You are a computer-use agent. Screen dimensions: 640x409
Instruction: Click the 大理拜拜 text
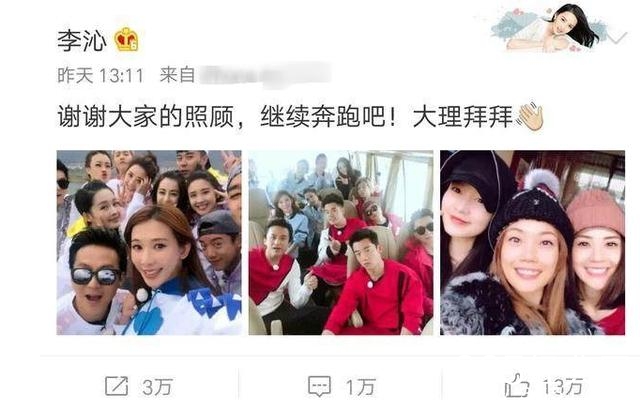[x=463, y=117]
